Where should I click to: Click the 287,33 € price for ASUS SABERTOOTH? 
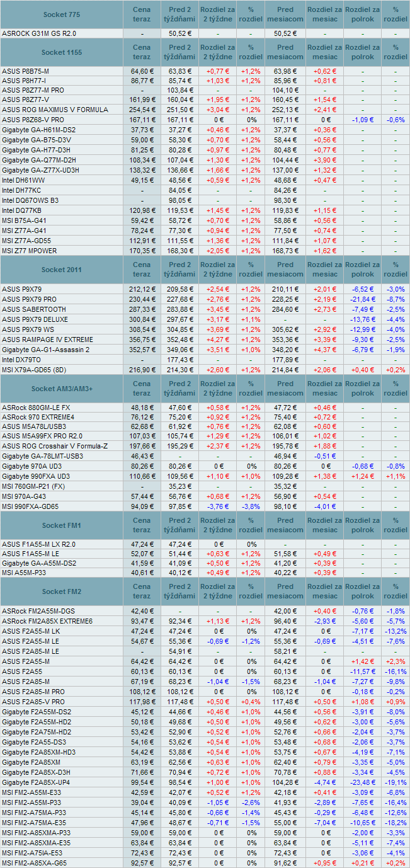[x=142, y=309]
